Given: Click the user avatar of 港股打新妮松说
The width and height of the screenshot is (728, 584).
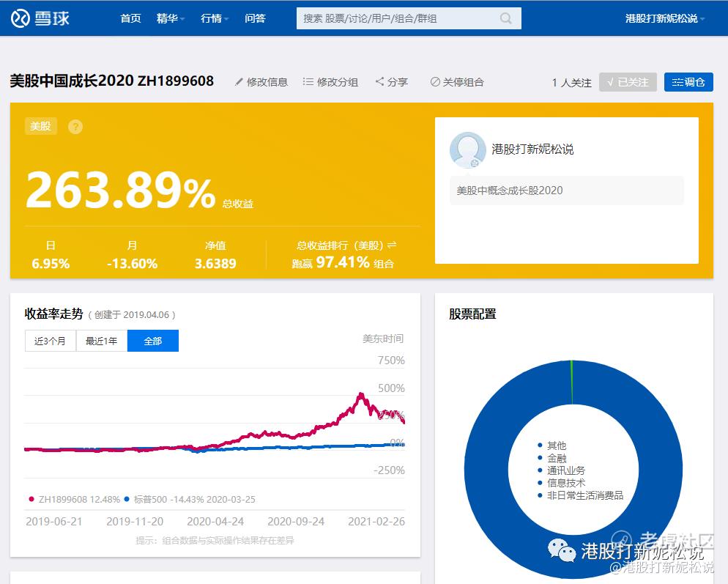Looking at the screenshot, I should [x=467, y=149].
